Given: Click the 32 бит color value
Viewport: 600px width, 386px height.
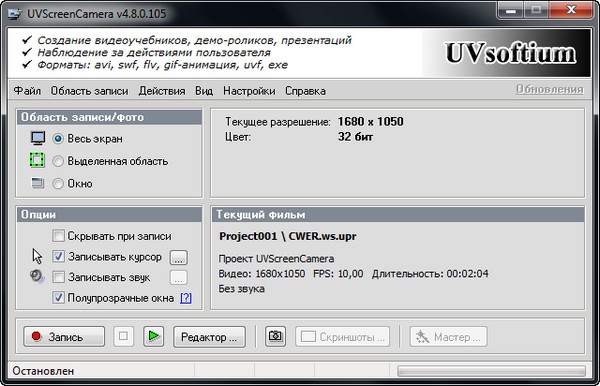Looking at the screenshot, I should point(355,137).
